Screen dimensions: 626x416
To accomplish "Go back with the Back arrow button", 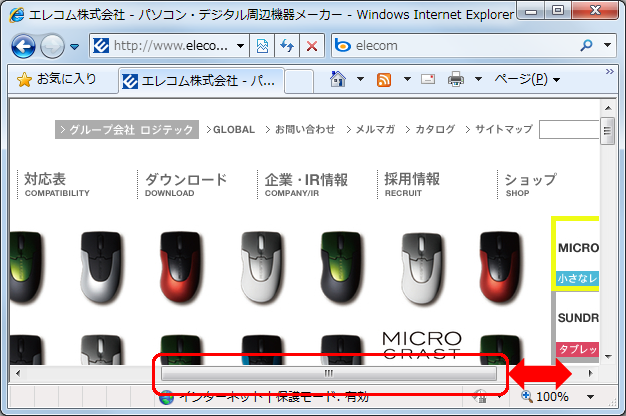I will [x=23, y=46].
